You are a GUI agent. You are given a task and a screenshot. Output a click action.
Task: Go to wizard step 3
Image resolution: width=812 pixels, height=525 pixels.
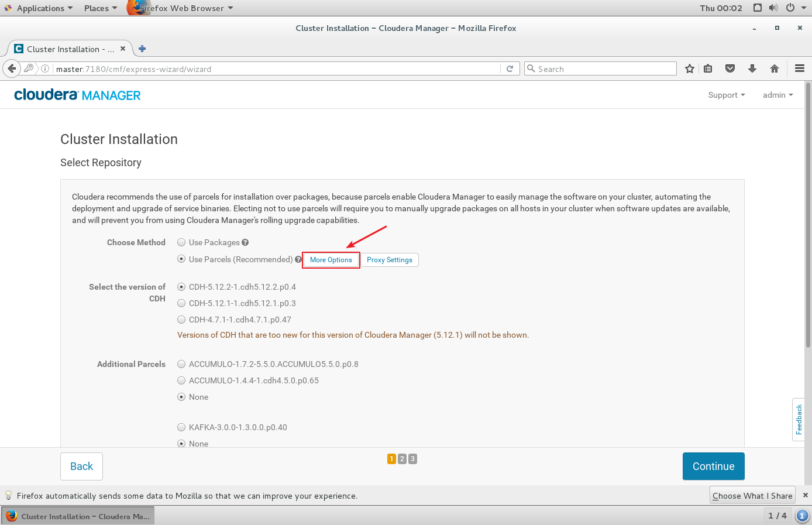(x=412, y=459)
